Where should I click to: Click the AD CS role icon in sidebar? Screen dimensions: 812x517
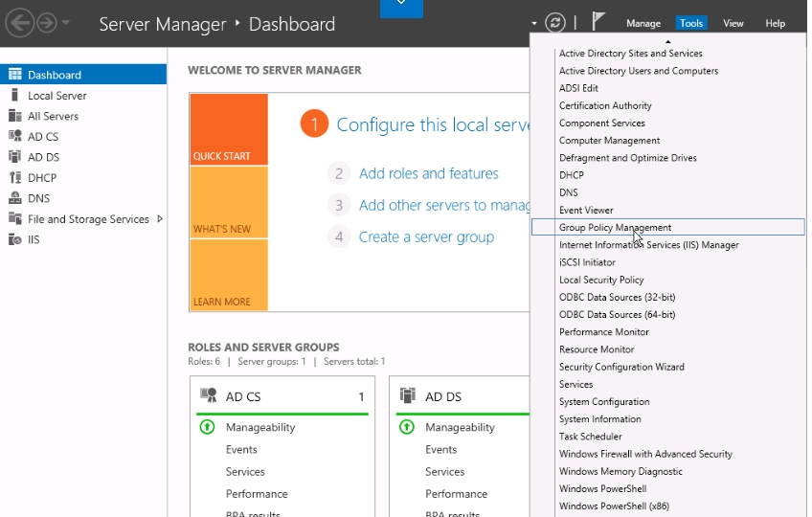tap(14, 137)
